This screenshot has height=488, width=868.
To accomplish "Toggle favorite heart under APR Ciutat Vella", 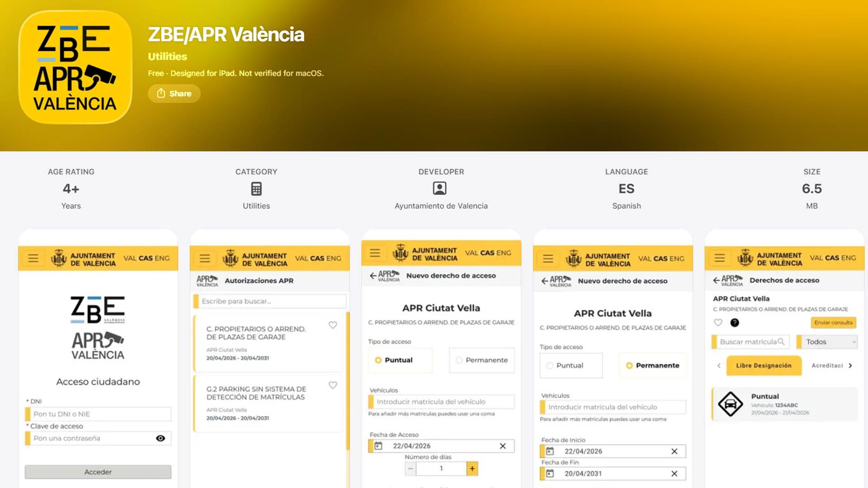I will (718, 323).
